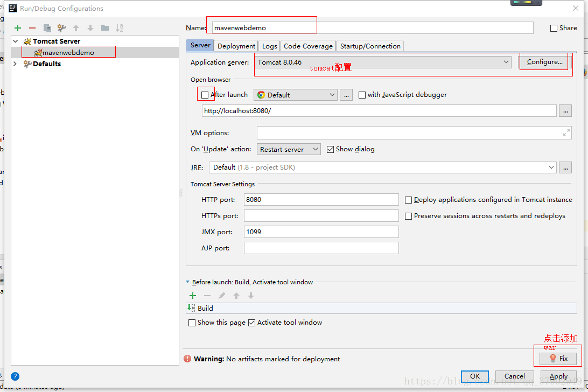Move configuration down arrow in left toolbar
This screenshot has width=588, height=392.
90,28
